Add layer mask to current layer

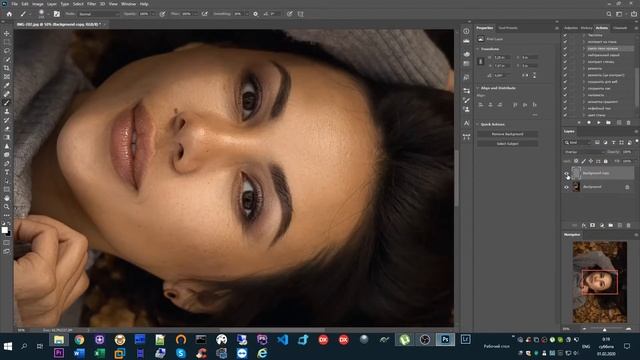click(x=593, y=225)
